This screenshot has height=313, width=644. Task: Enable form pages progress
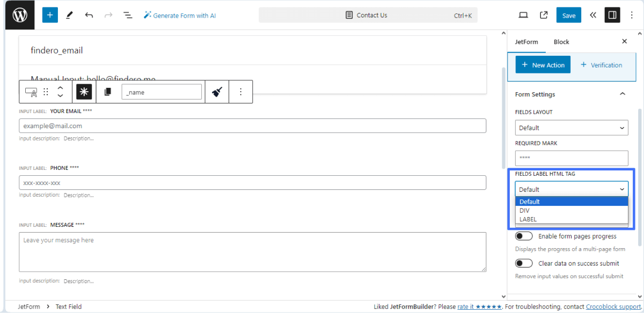tap(524, 236)
